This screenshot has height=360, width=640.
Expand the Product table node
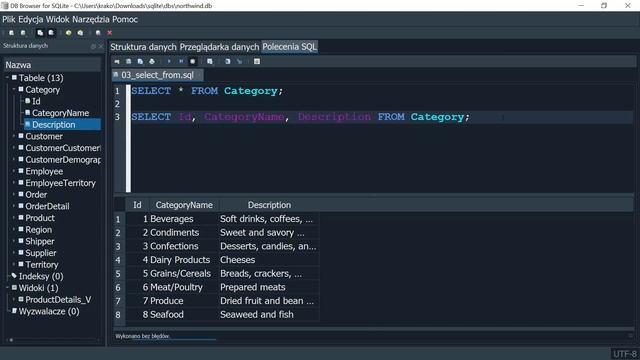click(x=14, y=218)
